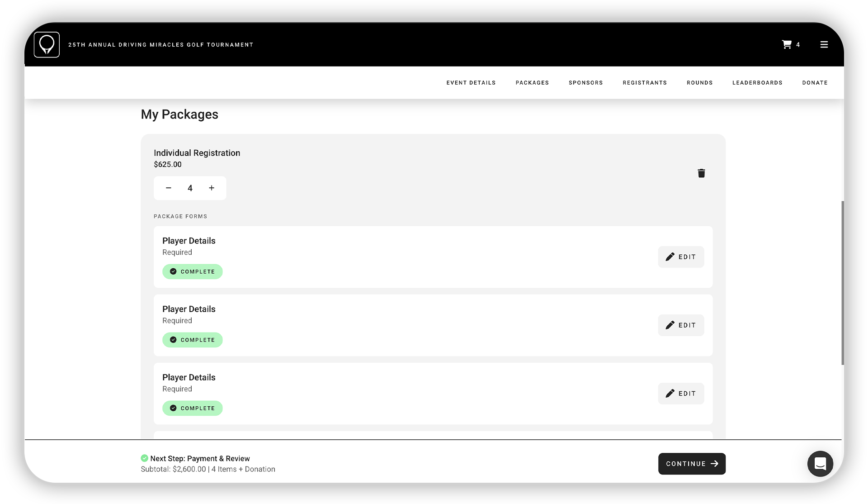868x504 pixels.
Task: Click the golf tournament logo icon
Action: [47, 44]
